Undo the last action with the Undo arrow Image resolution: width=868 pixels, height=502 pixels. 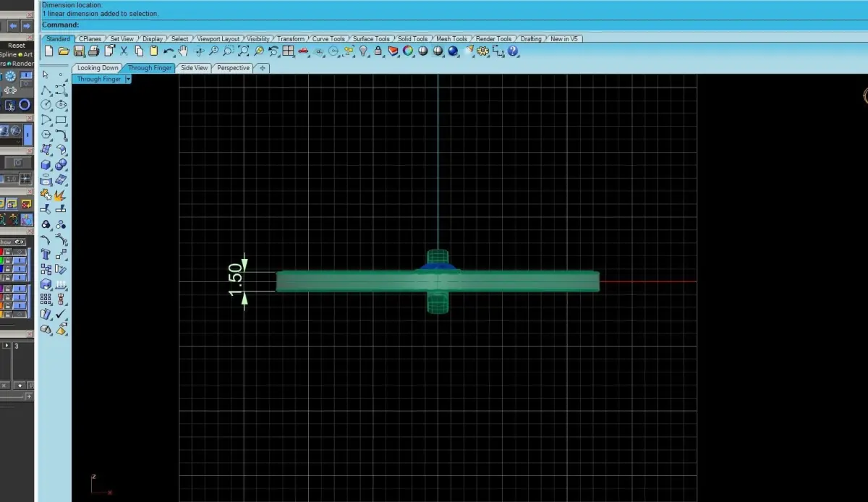169,51
